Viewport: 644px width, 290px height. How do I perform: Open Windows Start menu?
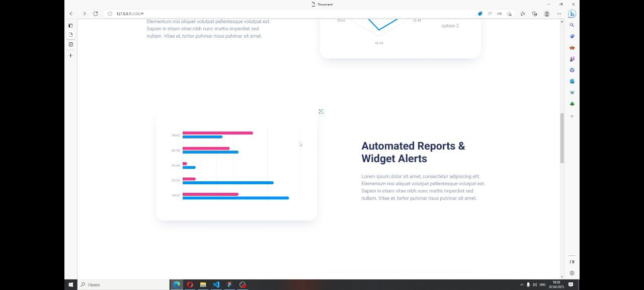pos(70,284)
